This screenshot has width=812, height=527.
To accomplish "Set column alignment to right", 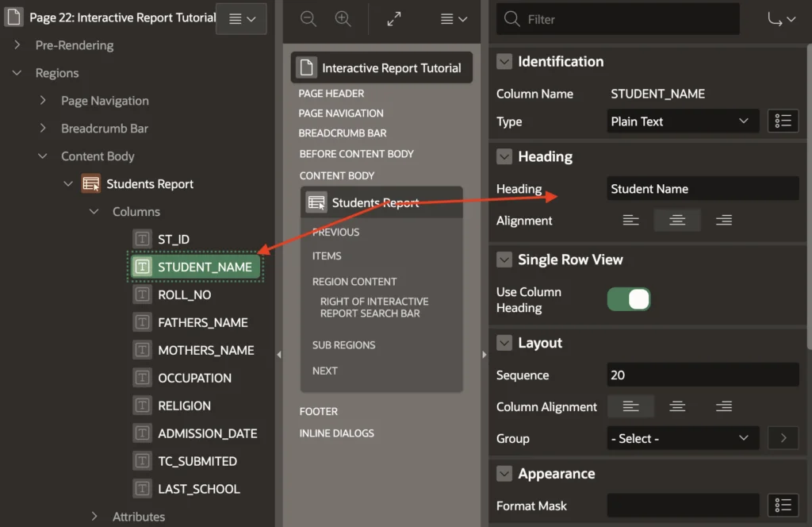I will 723,406.
